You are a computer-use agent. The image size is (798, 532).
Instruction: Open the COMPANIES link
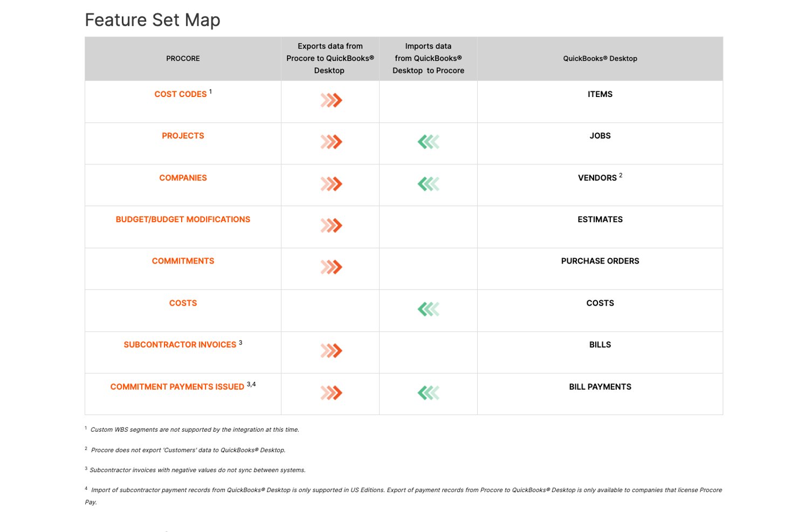tap(183, 178)
